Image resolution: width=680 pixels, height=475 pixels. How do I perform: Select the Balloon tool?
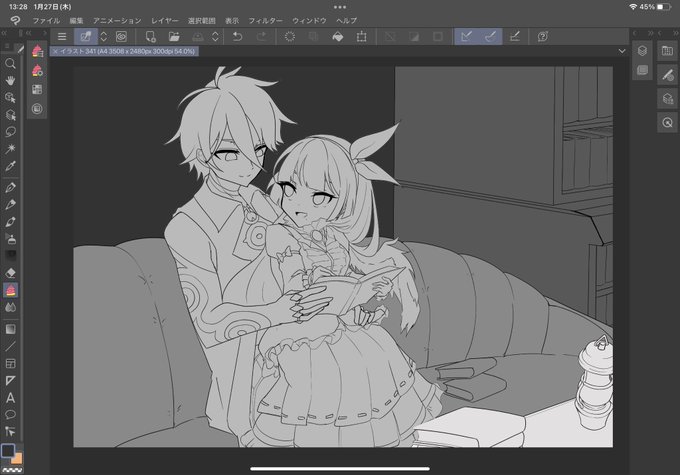click(10, 415)
